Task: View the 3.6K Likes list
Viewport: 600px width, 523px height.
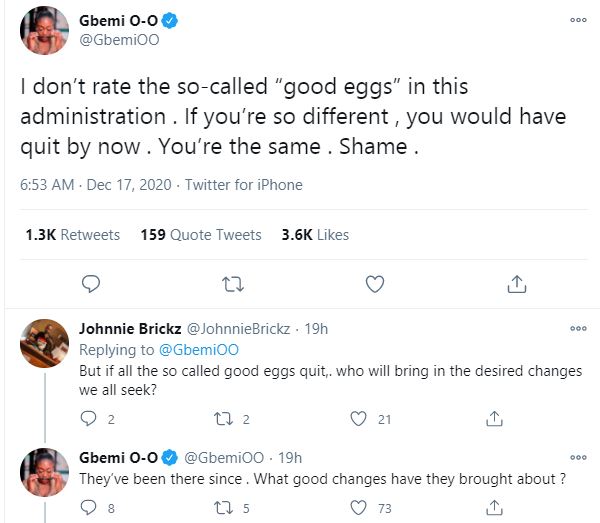Action: (315, 235)
